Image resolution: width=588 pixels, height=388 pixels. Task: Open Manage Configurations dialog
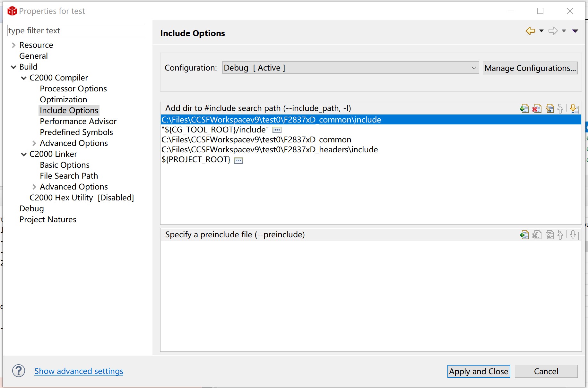pyautogui.click(x=530, y=68)
